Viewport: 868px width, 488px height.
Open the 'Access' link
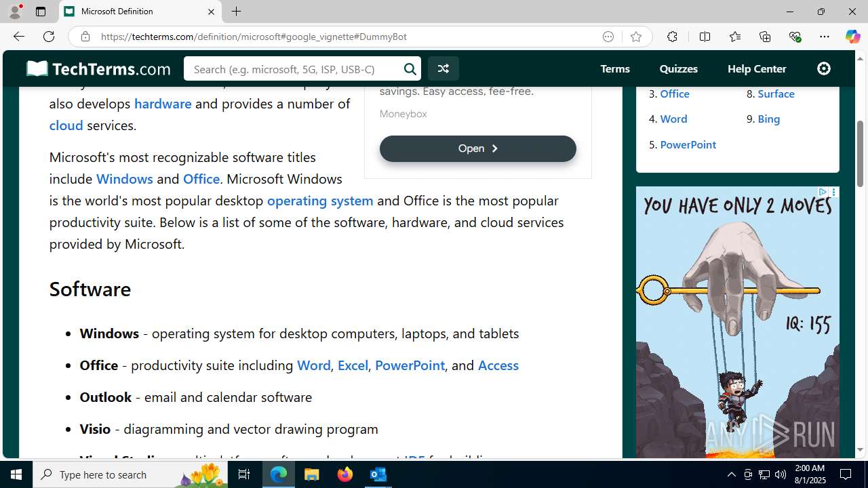498,365
